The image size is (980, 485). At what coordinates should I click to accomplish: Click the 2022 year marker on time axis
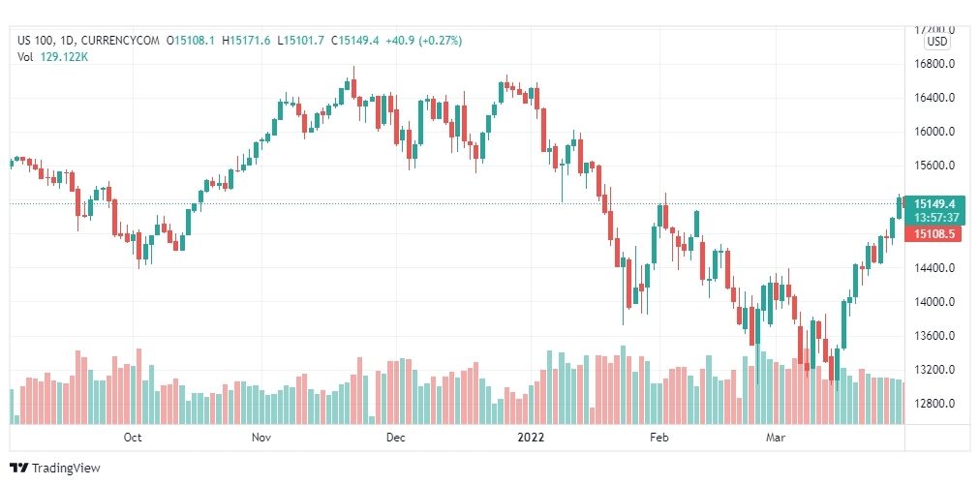click(x=532, y=438)
